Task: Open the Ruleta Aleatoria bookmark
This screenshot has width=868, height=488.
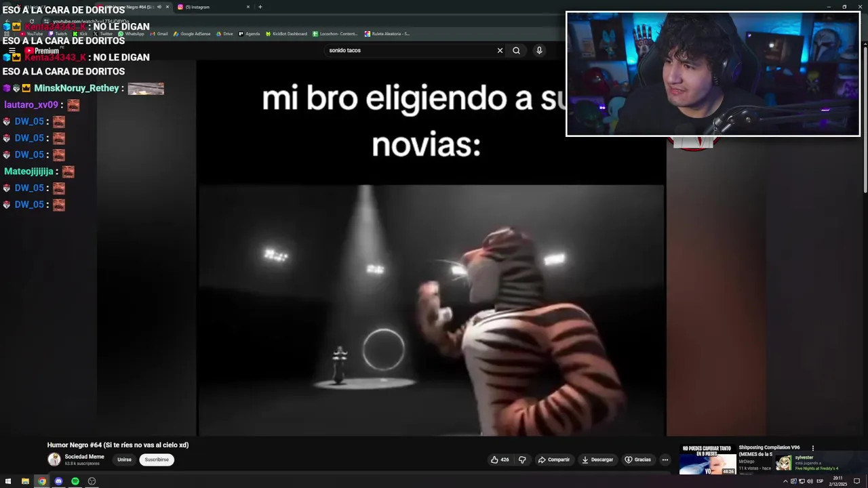Action: point(387,33)
